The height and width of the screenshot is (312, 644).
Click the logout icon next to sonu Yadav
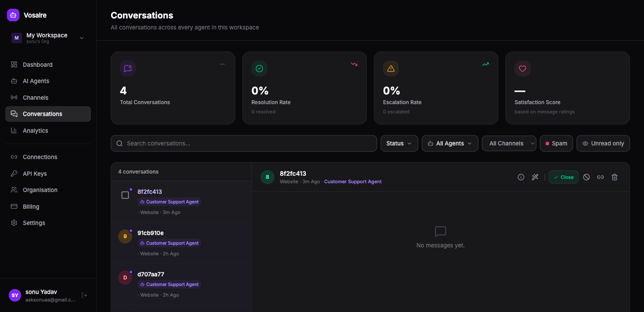tap(84, 295)
